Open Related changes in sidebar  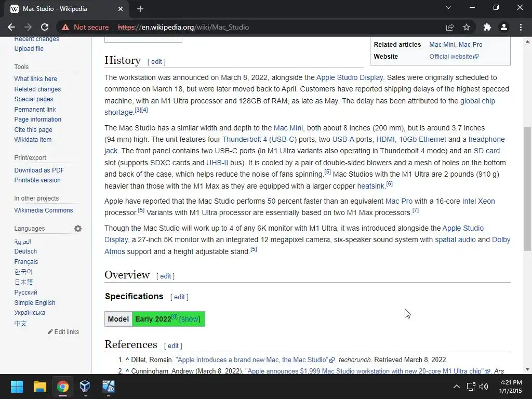(x=37, y=89)
